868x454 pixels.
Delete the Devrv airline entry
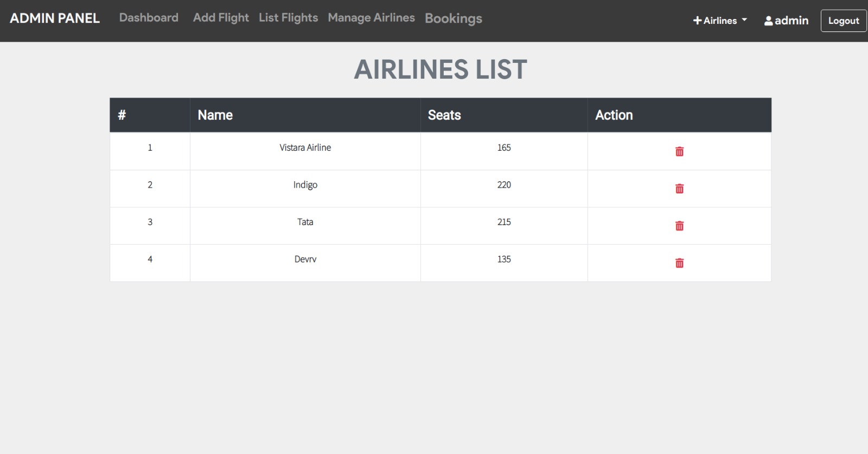point(679,263)
